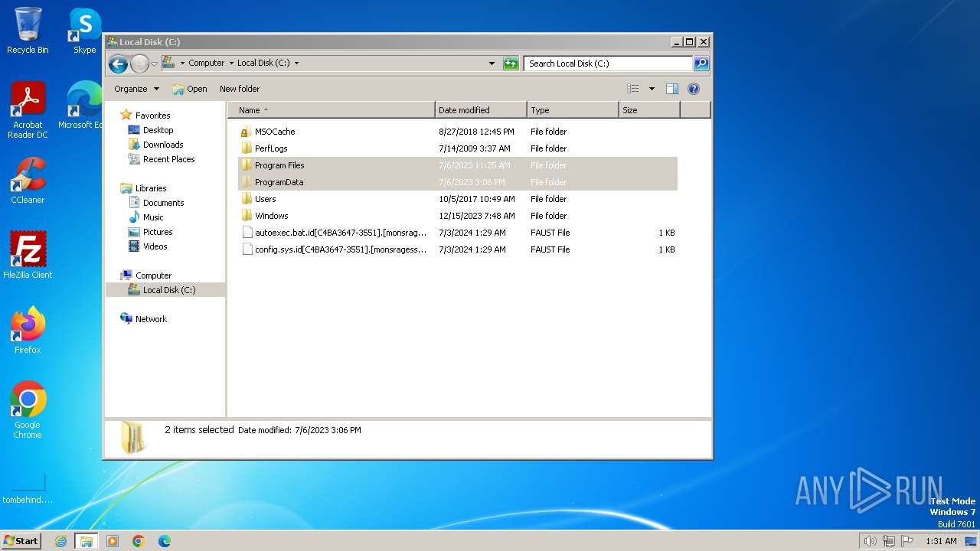Open the Organize menu
Viewport: 980px width, 551px height.
click(136, 89)
